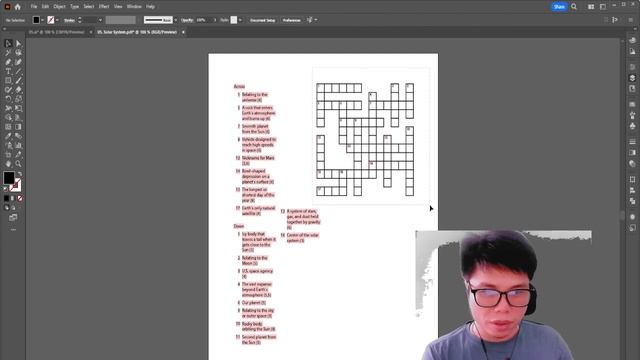This screenshot has width=640, height=360.
Task: Open the Layers panel icon
Action: pyautogui.click(x=632, y=78)
